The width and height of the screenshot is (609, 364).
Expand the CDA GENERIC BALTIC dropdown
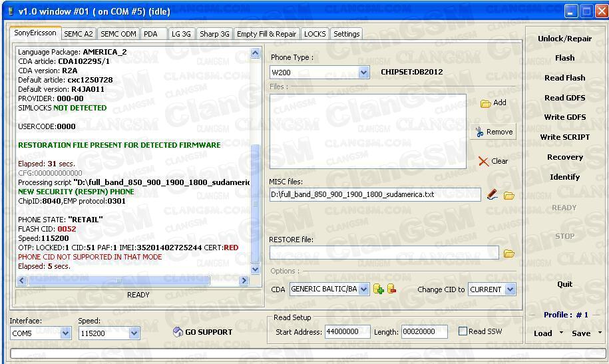[x=363, y=289]
